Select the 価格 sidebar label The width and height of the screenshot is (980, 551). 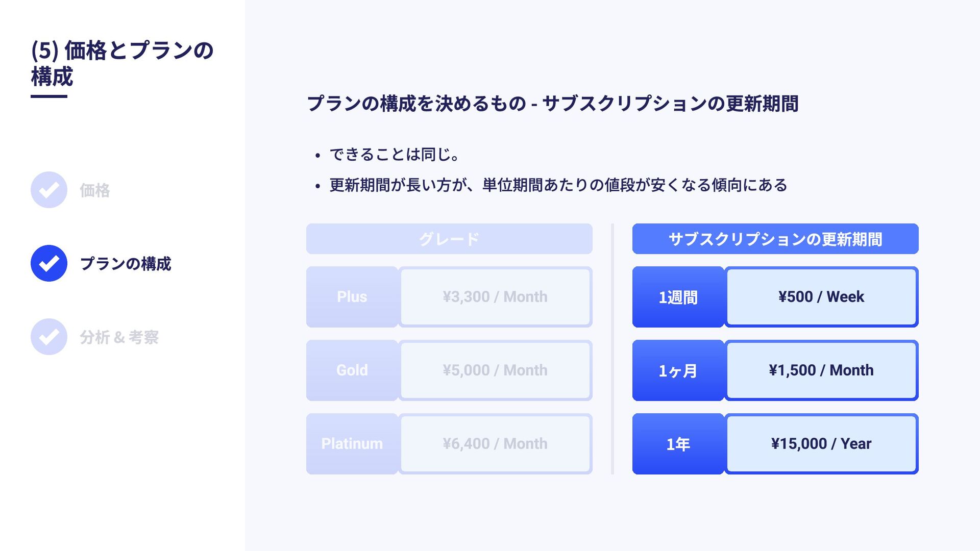coord(95,190)
